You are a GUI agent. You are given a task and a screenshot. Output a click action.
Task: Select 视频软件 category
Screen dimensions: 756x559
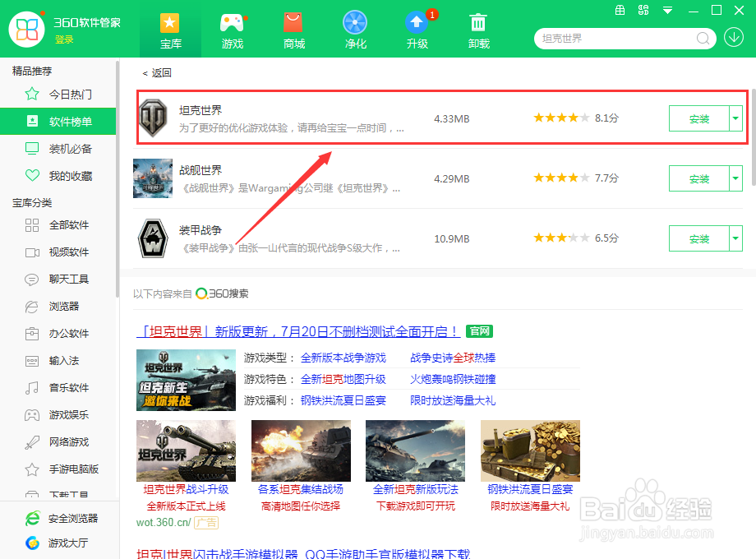click(58, 252)
